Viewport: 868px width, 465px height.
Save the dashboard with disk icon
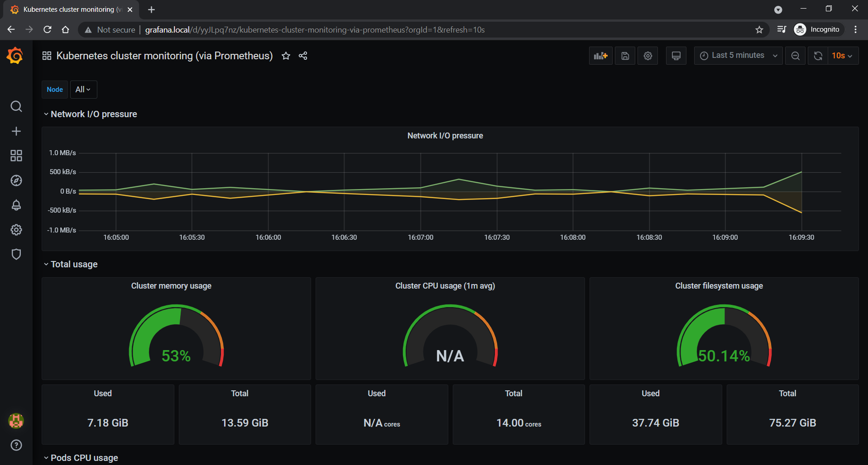pos(625,56)
